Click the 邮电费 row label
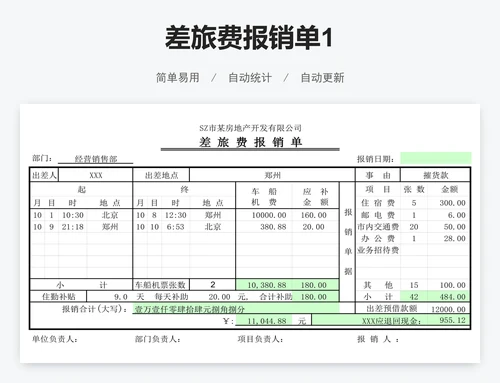Screen dimensions: 500x383 coord(377,215)
